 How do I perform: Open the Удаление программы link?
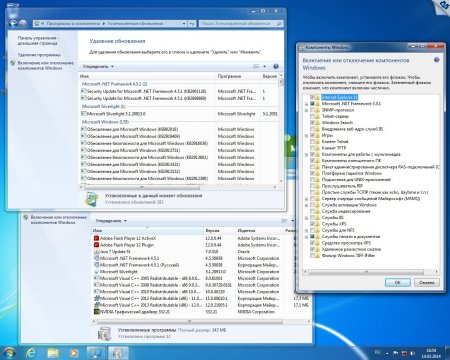pos(39,55)
